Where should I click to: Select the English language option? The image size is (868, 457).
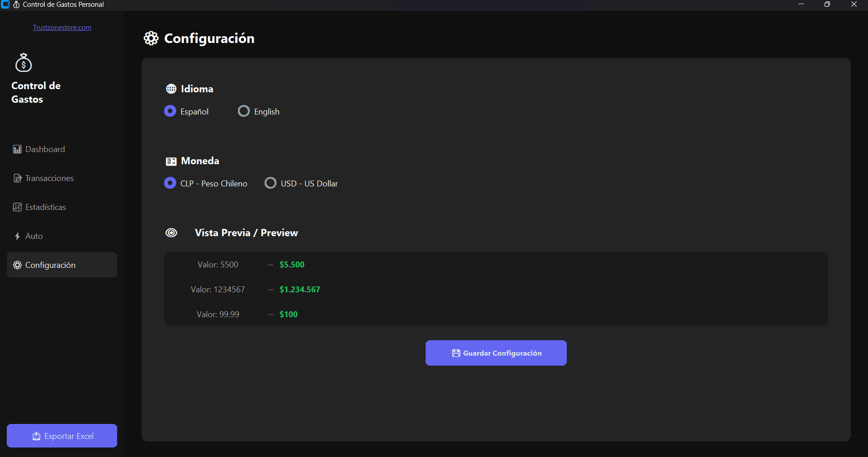tap(244, 111)
